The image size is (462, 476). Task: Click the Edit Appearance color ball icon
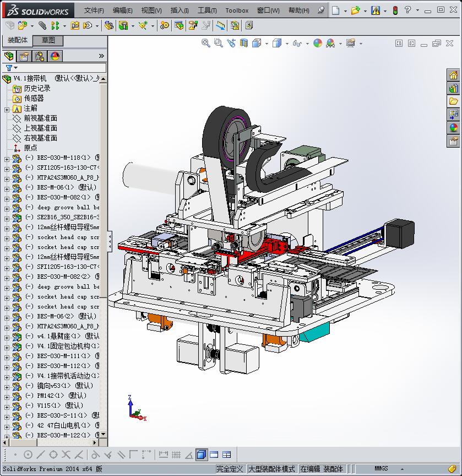click(318, 43)
